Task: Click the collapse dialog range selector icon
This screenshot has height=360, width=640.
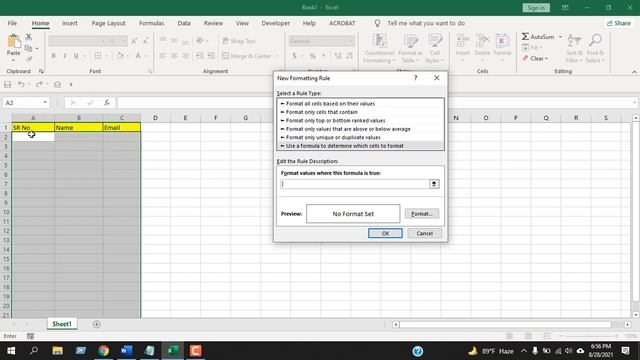Action: click(434, 184)
